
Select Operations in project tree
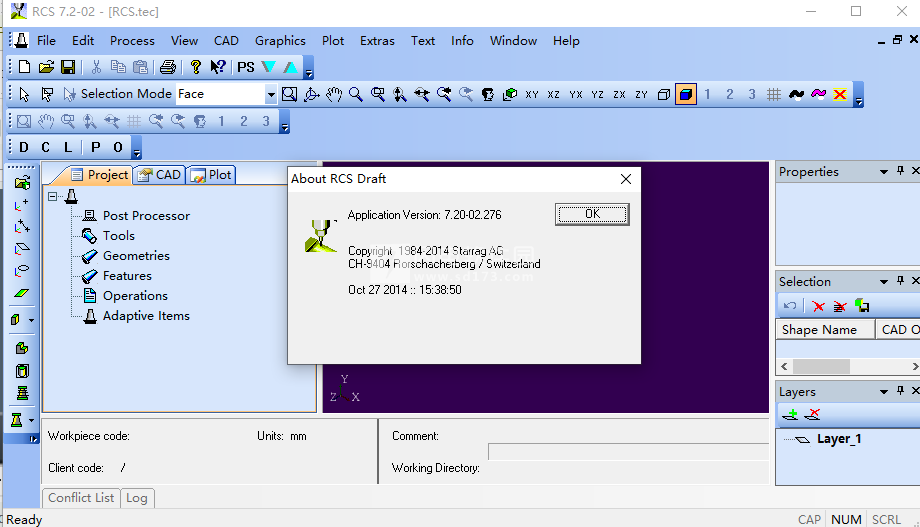click(136, 296)
